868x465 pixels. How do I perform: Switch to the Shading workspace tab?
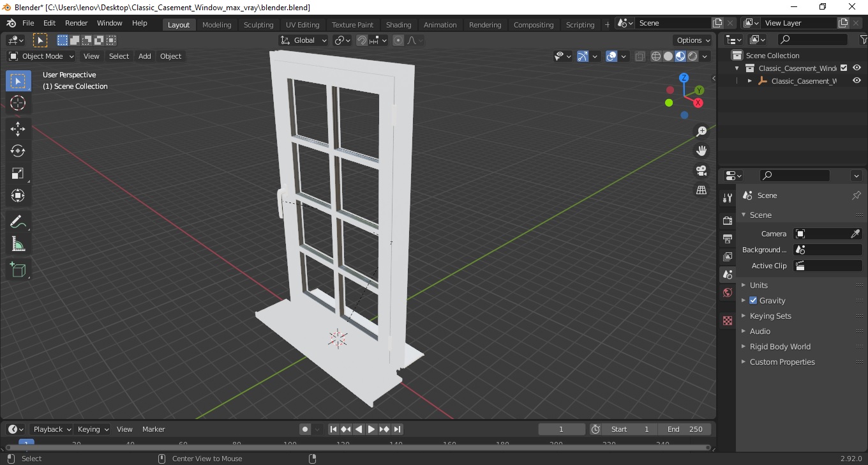399,25
